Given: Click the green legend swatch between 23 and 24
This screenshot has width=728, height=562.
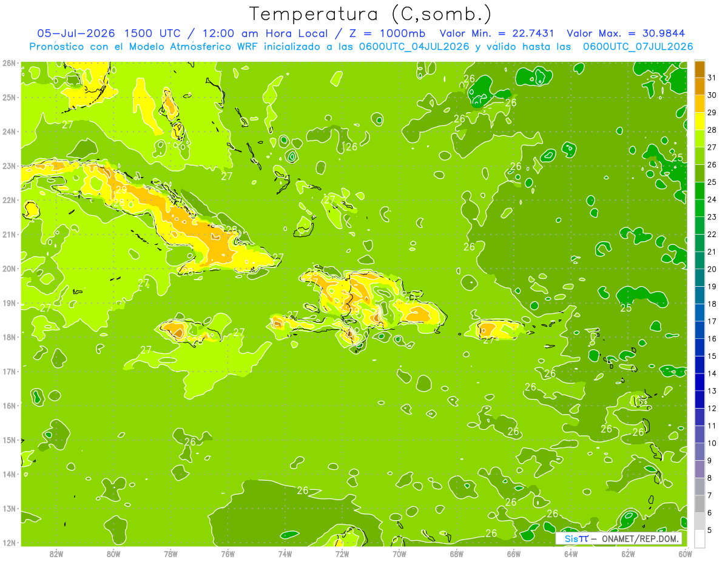Looking at the screenshot, I should (699, 209).
